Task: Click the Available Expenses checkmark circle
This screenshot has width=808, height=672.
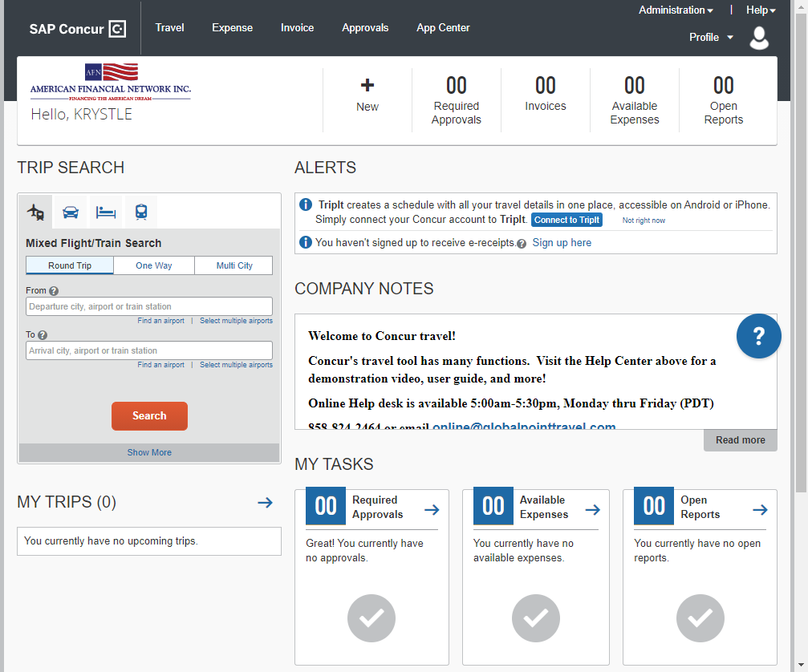Action: coord(536,618)
